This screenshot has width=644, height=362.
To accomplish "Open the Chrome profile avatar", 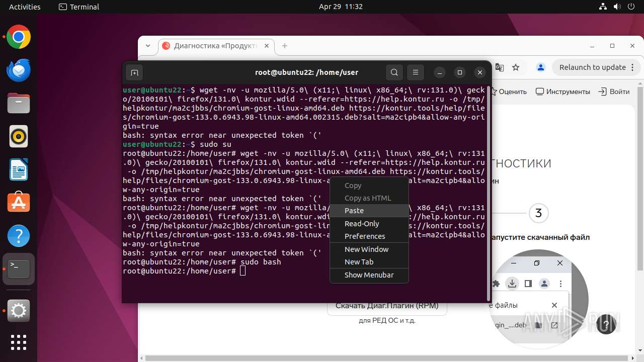I will pyautogui.click(x=540, y=67).
